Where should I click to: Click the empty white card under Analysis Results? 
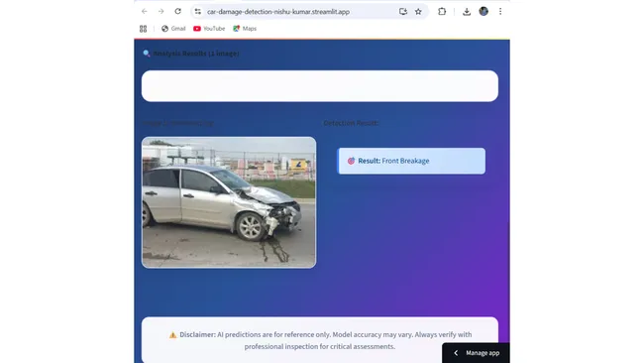pyautogui.click(x=320, y=86)
